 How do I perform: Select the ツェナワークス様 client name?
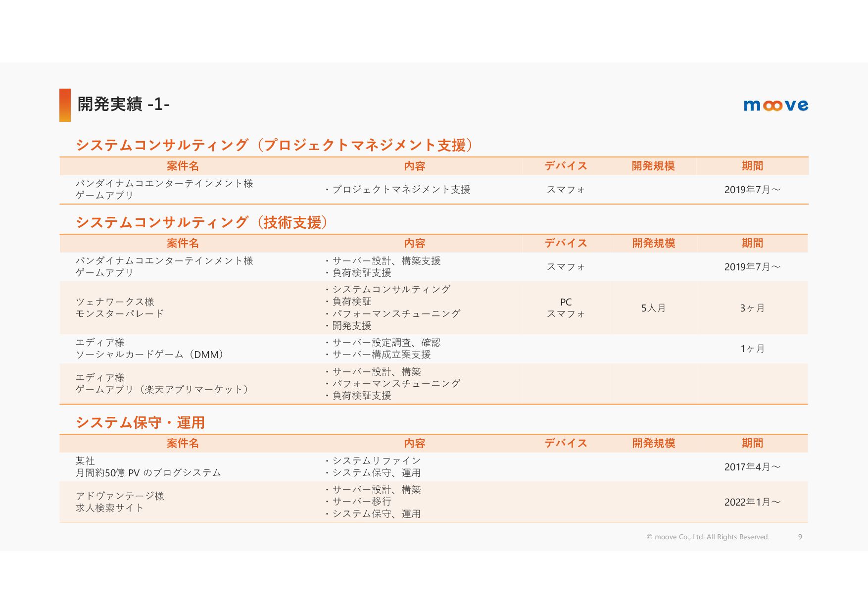click(x=115, y=302)
